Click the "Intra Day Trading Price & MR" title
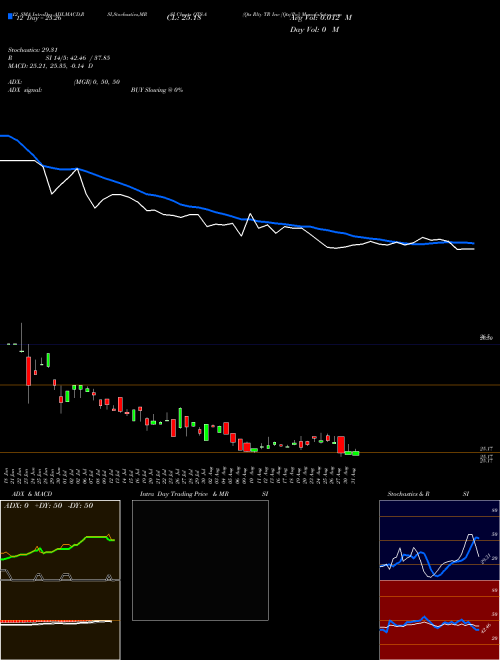 coord(184,494)
